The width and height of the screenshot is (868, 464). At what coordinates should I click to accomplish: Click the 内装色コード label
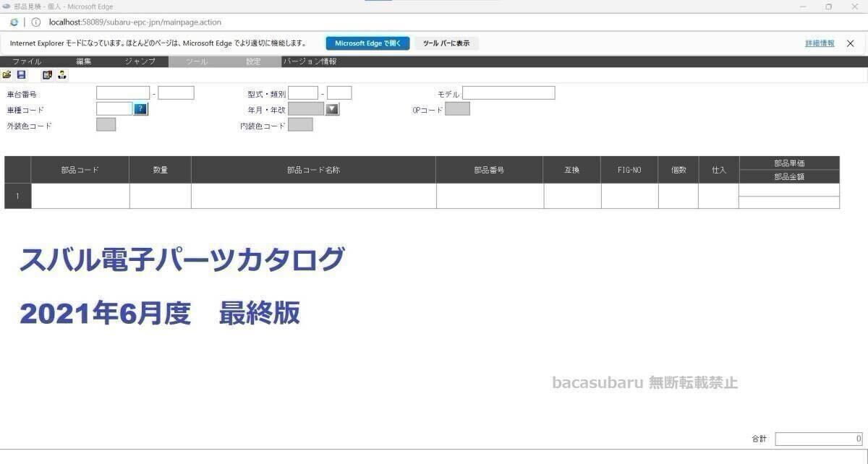click(263, 126)
